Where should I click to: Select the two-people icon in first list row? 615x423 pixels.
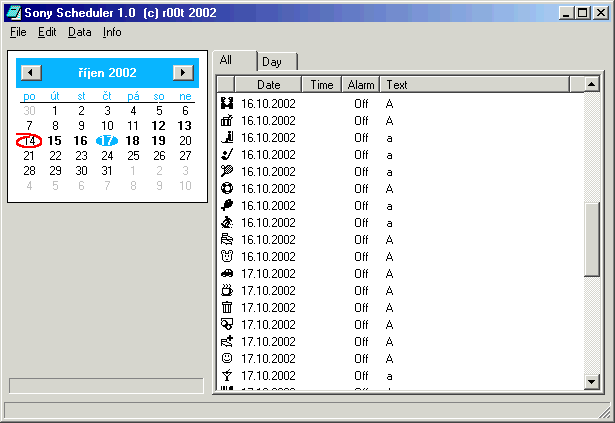(x=227, y=104)
